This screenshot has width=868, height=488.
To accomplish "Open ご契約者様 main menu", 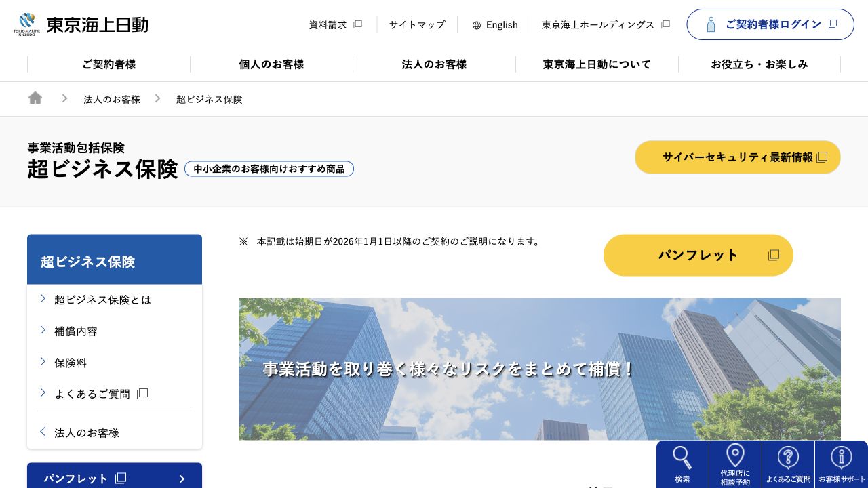I will pyautogui.click(x=108, y=64).
